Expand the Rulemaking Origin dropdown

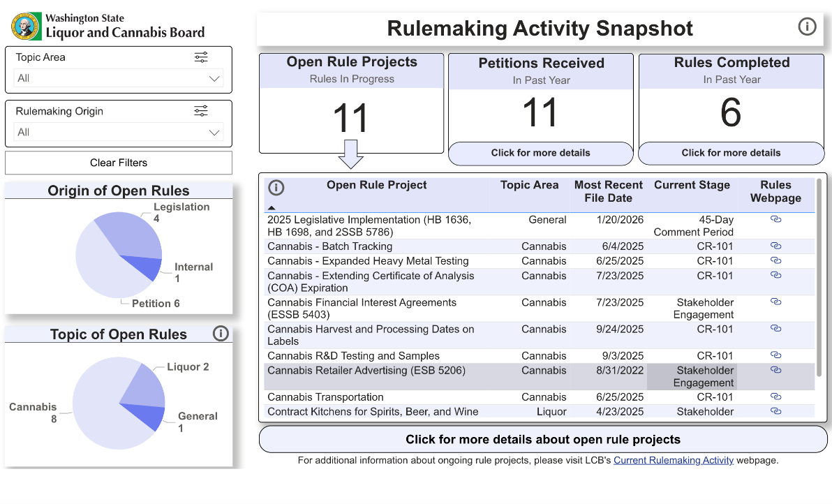(214, 133)
